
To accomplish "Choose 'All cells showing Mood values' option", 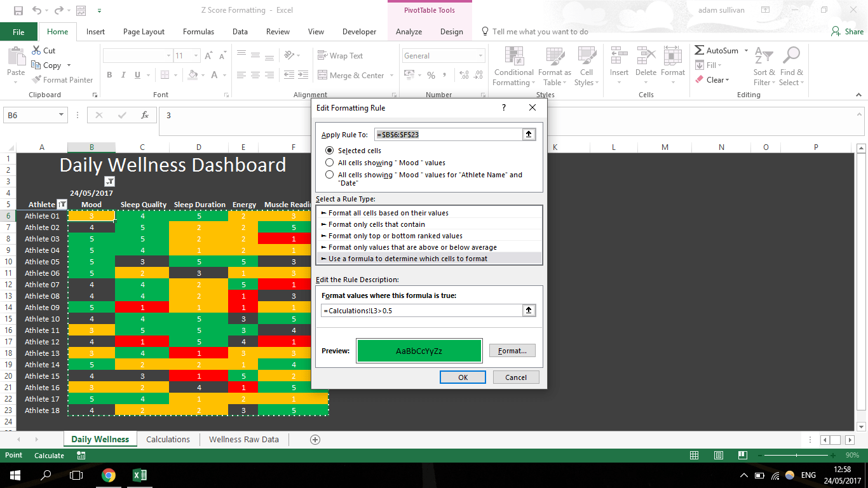I will (329, 163).
